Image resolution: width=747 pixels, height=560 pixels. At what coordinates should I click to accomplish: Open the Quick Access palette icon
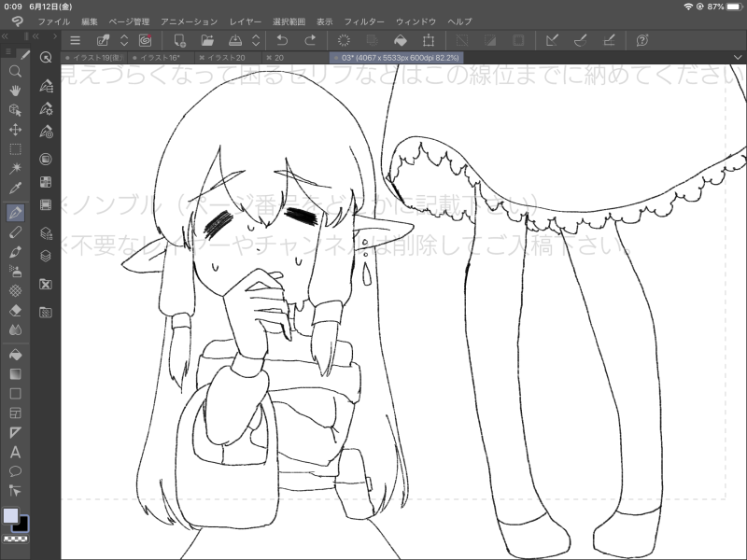pyautogui.click(x=46, y=58)
